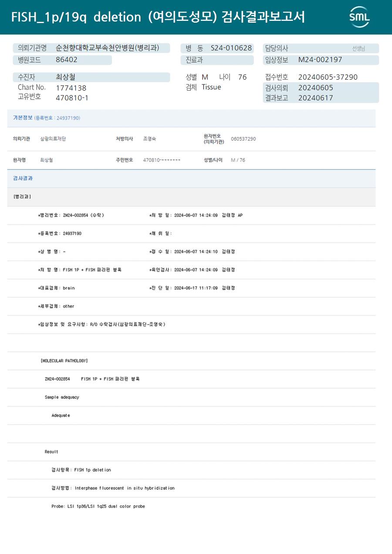Screen dimensions: 392x554
Task: Select the report title FISH_1p/19q deletion
Action: pyautogui.click(x=76, y=17)
